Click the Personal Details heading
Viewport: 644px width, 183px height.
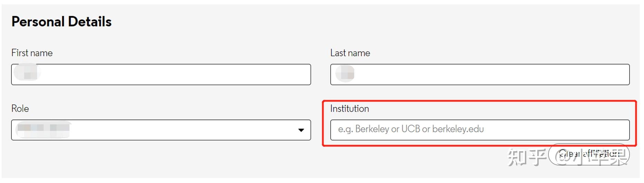(61, 22)
